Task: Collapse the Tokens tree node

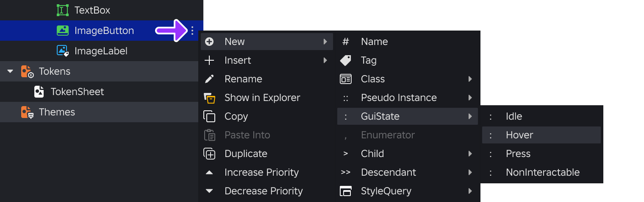Action: click(x=10, y=71)
